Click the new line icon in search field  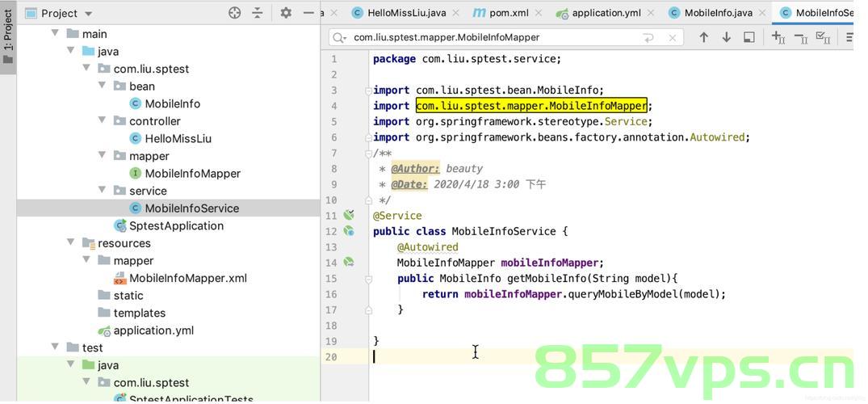pos(648,38)
